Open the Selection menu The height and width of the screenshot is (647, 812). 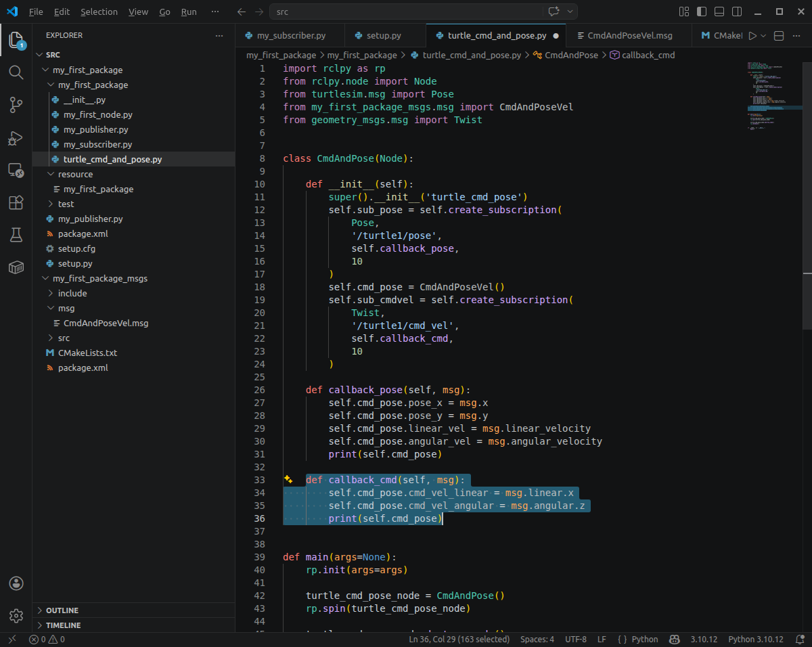click(x=99, y=12)
